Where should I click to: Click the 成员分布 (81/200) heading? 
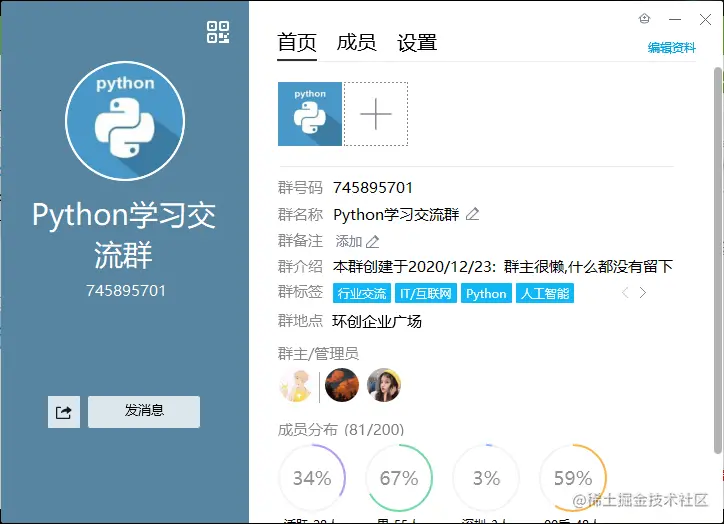[x=341, y=430]
